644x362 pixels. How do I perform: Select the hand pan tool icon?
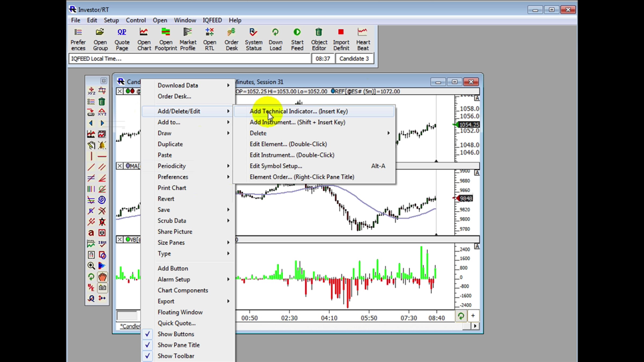pos(102,277)
